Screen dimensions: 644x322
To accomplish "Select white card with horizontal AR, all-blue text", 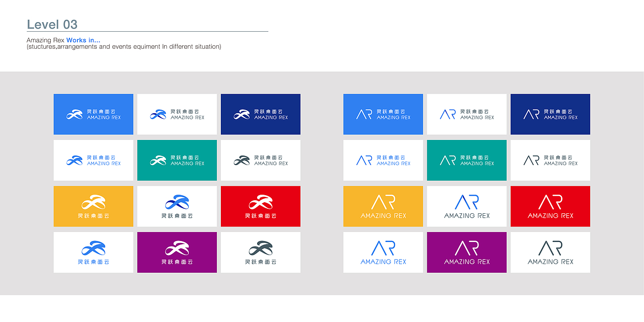I will [383, 160].
